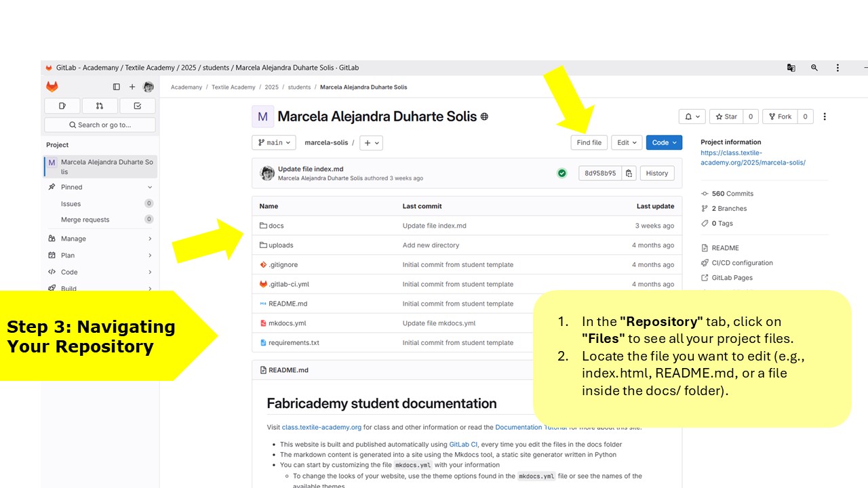Click the Search or go to field
This screenshot has width=868, height=488.
click(x=100, y=125)
